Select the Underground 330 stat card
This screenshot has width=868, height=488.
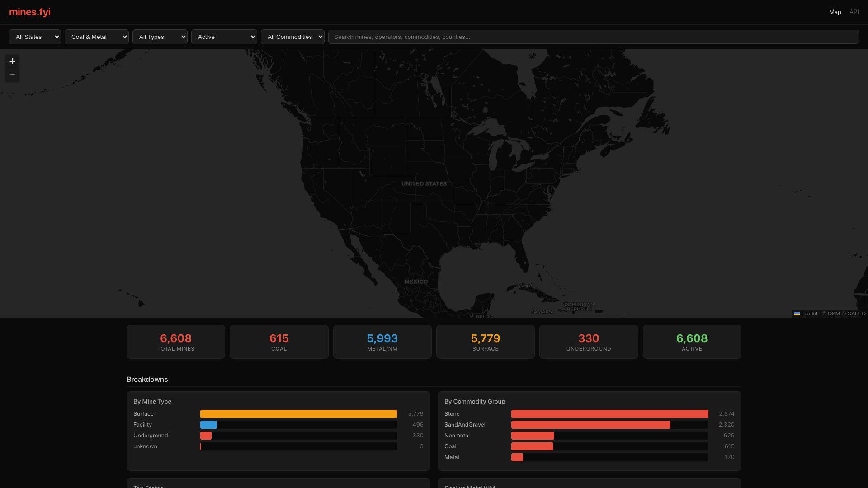(589, 342)
